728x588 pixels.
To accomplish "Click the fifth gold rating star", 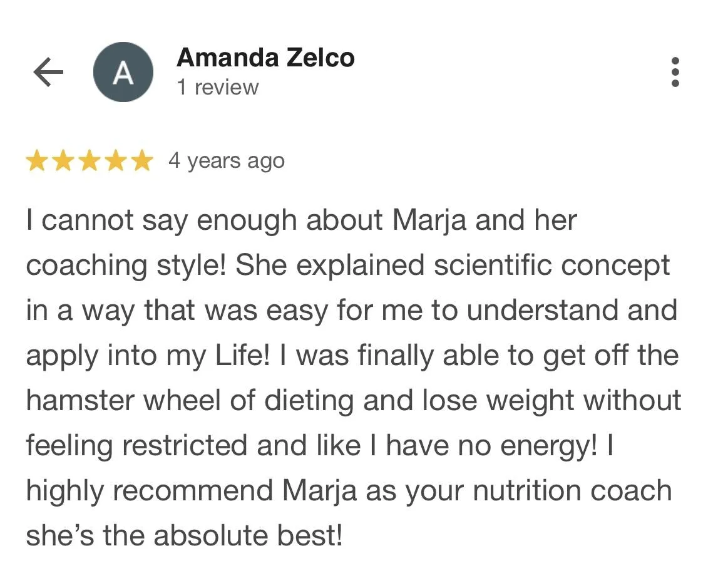I will click(142, 162).
